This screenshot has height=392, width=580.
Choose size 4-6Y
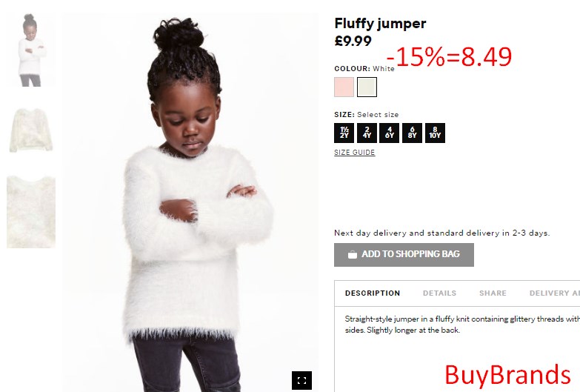[390, 133]
